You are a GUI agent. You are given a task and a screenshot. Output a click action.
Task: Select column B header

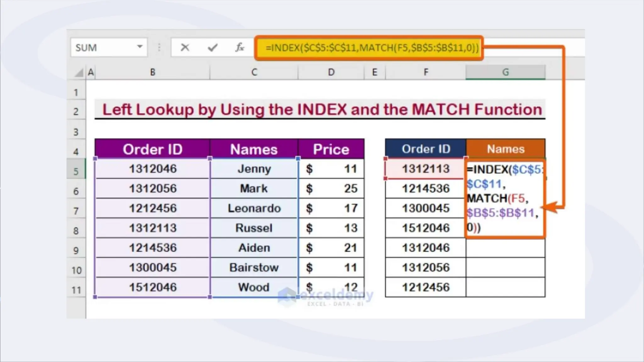pos(153,72)
